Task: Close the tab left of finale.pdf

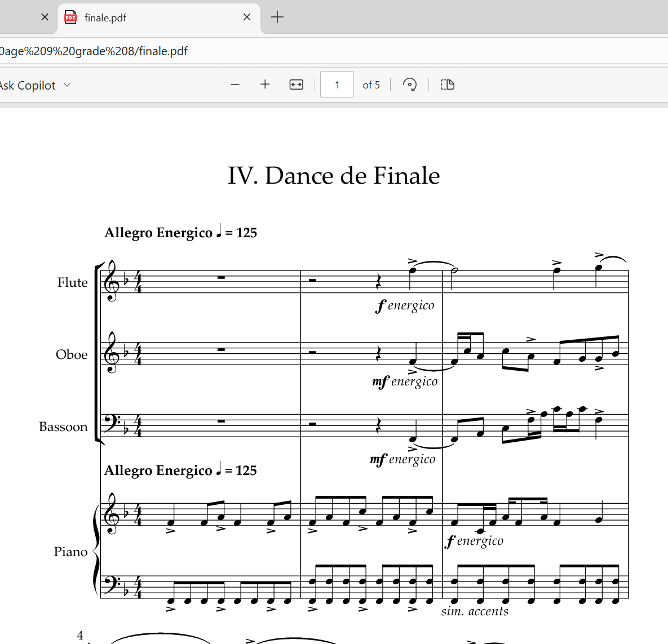Action: [x=45, y=17]
